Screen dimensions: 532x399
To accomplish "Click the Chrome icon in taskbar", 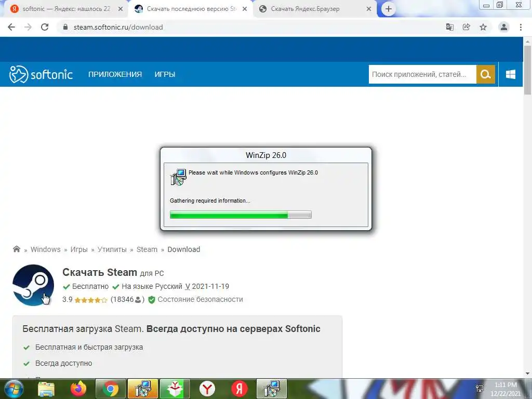I will click(111, 389).
